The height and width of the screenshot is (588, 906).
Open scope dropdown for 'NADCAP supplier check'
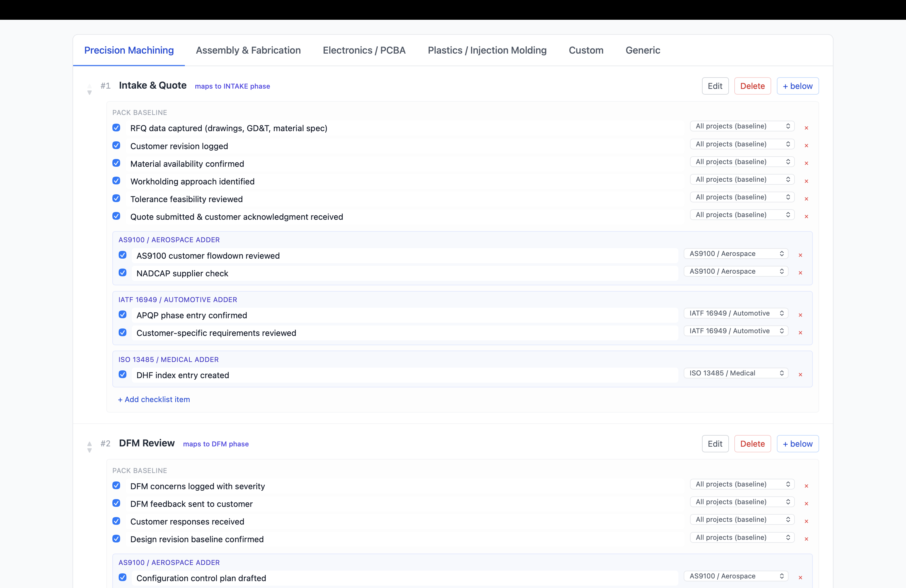pos(736,271)
